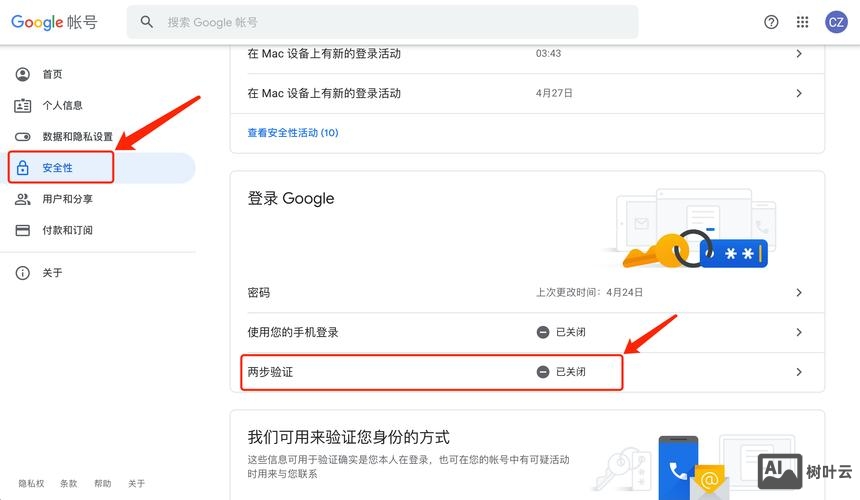Go to 首页 in sidebar
This screenshot has height=500, width=860.
coord(53,74)
